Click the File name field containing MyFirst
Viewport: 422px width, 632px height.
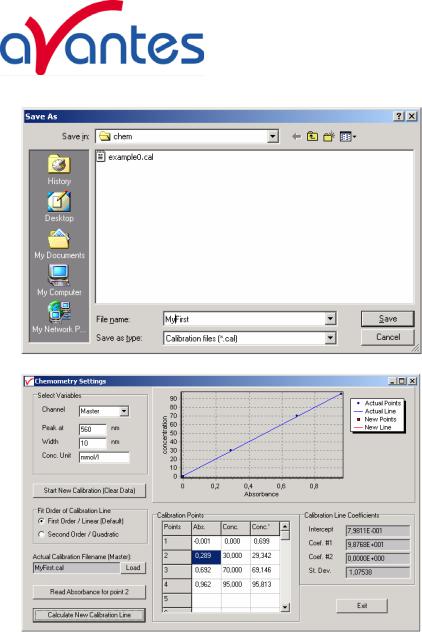[x=244, y=319]
